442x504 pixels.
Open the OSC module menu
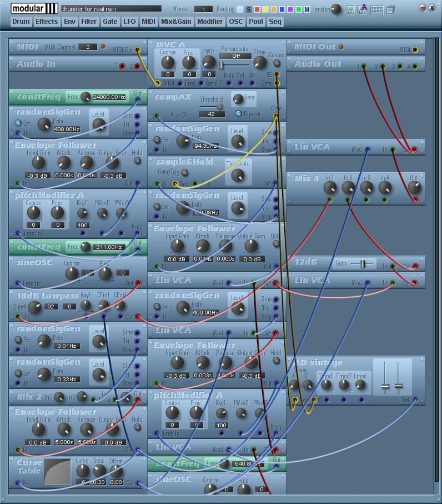point(236,22)
